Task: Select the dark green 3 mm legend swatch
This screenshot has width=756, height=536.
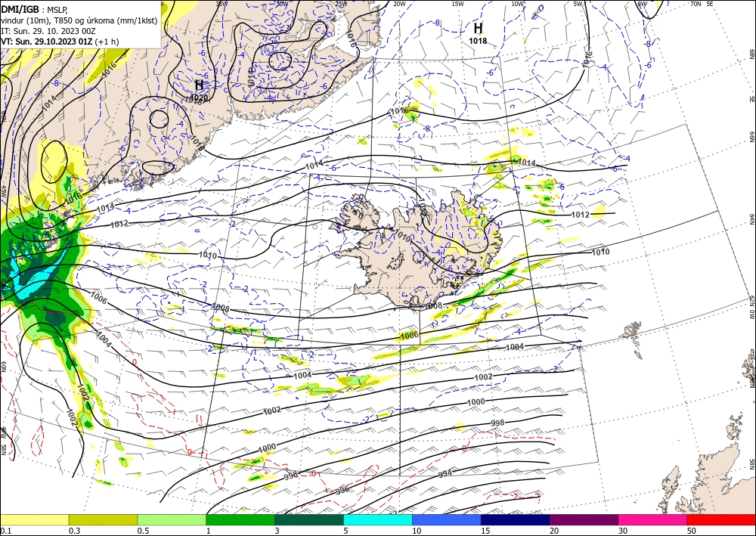Action: [x=309, y=519]
